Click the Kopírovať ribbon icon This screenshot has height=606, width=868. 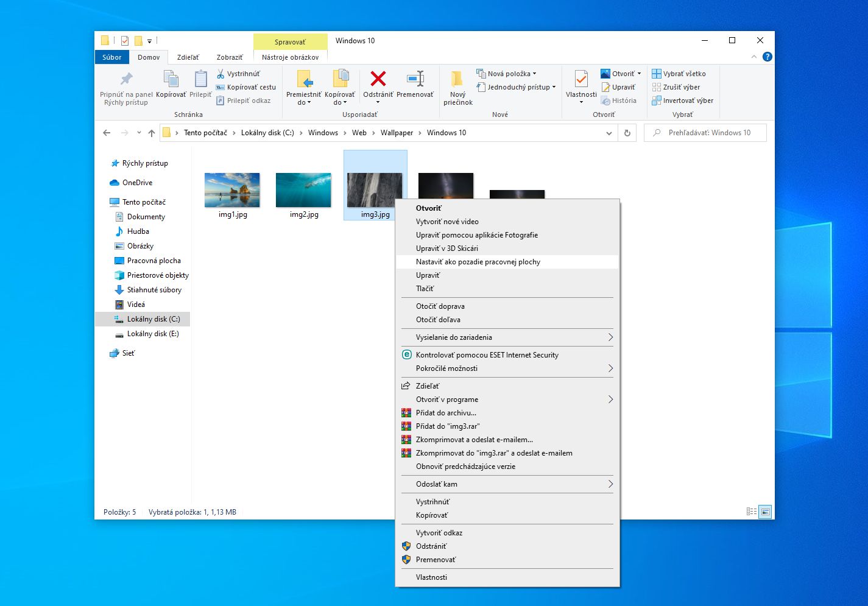pyautogui.click(x=171, y=79)
